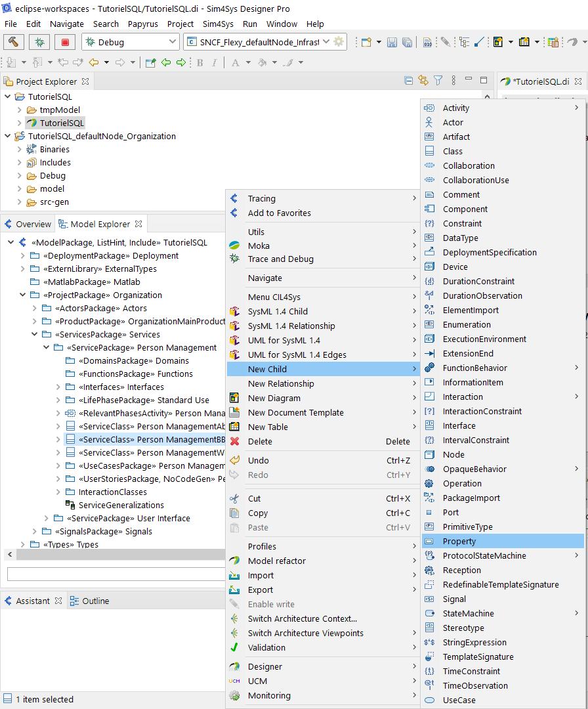This screenshot has height=709, width=588.
Task: Choose Switch Architecture Context entry
Action: [x=323, y=618]
